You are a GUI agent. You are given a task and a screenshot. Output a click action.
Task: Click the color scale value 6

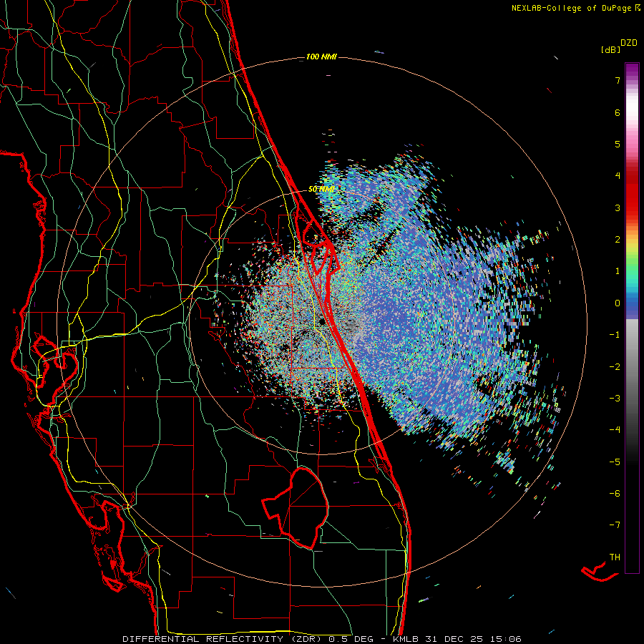[618, 112]
